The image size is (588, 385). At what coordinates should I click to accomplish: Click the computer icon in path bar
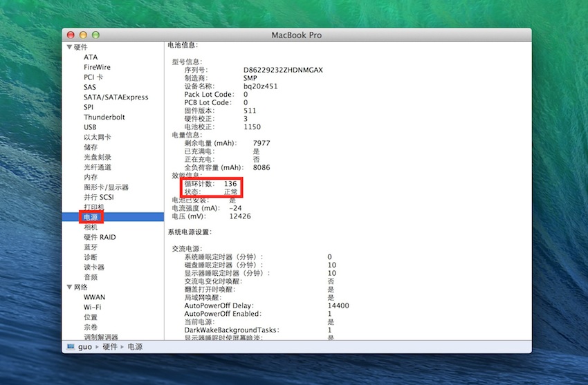(71, 347)
